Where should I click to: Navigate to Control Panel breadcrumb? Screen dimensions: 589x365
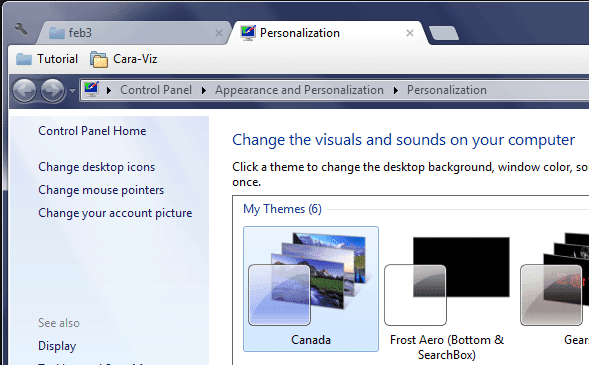pyautogui.click(x=156, y=90)
